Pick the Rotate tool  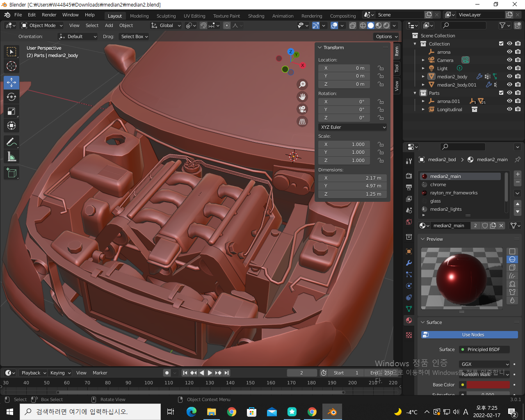pos(11,97)
